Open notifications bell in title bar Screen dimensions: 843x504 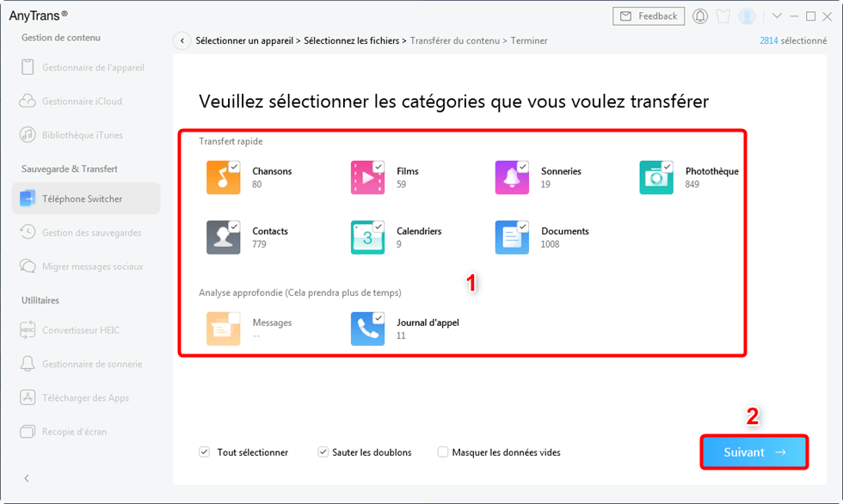pyautogui.click(x=699, y=16)
